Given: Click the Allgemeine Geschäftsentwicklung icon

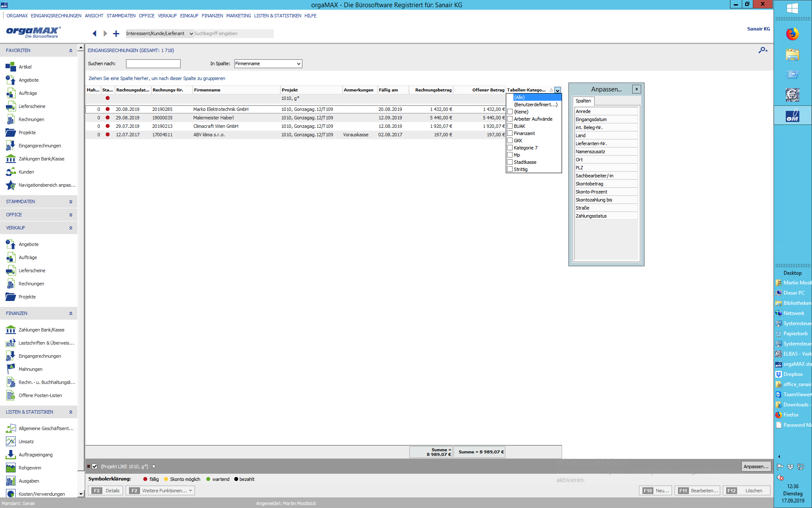Looking at the screenshot, I should click(x=11, y=428).
